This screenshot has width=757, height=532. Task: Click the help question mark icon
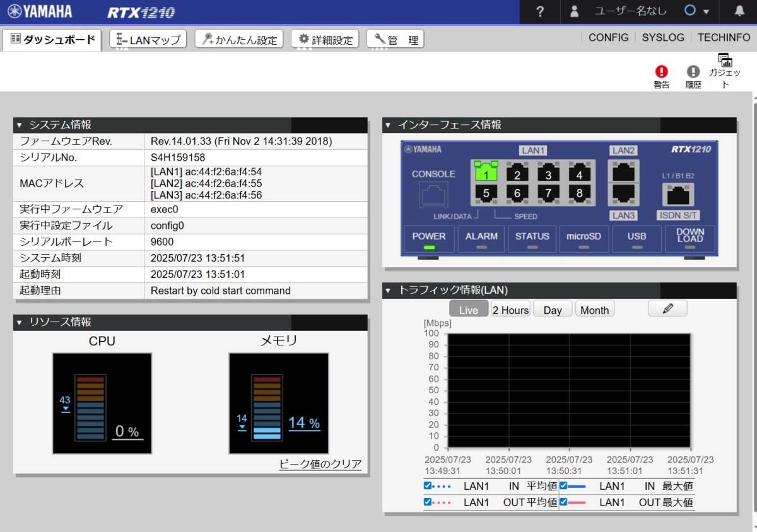(539, 12)
